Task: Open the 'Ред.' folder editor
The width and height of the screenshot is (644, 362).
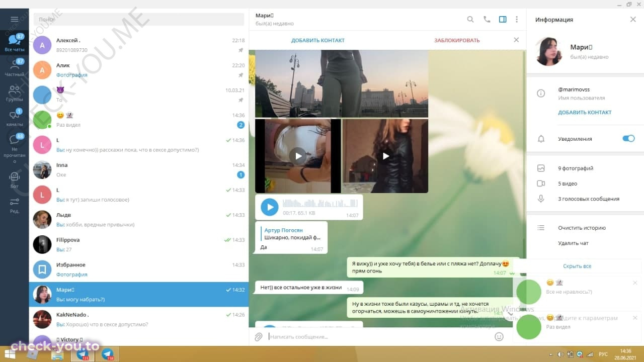Action: (x=14, y=205)
